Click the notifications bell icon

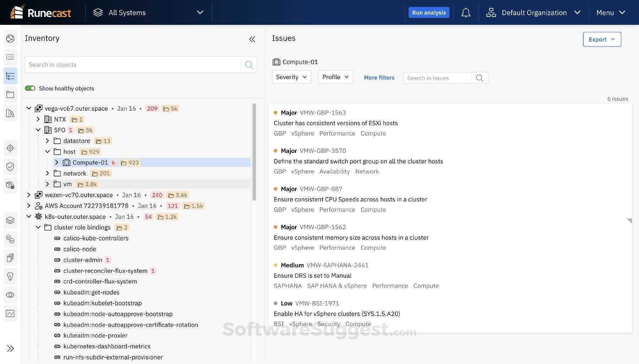[466, 13]
